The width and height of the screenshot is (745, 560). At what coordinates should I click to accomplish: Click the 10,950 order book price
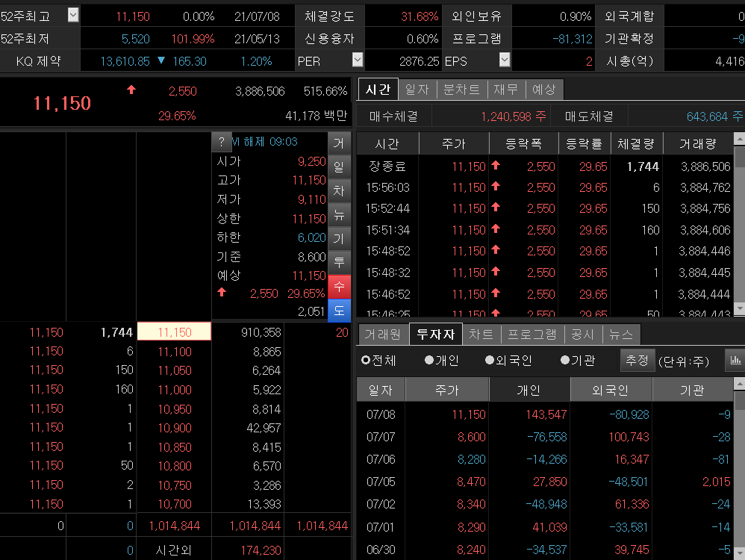[x=175, y=409]
